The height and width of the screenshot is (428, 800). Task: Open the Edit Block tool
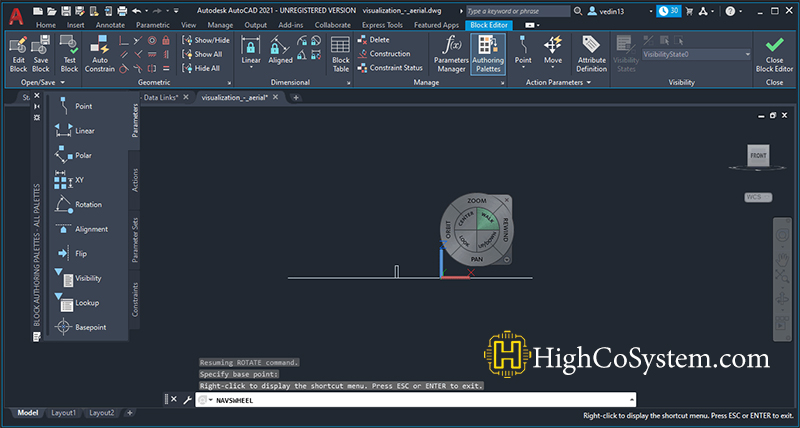(18, 55)
